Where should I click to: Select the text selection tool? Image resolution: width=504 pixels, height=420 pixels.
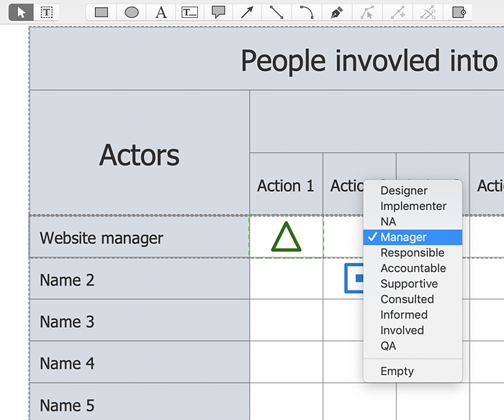[x=47, y=12]
